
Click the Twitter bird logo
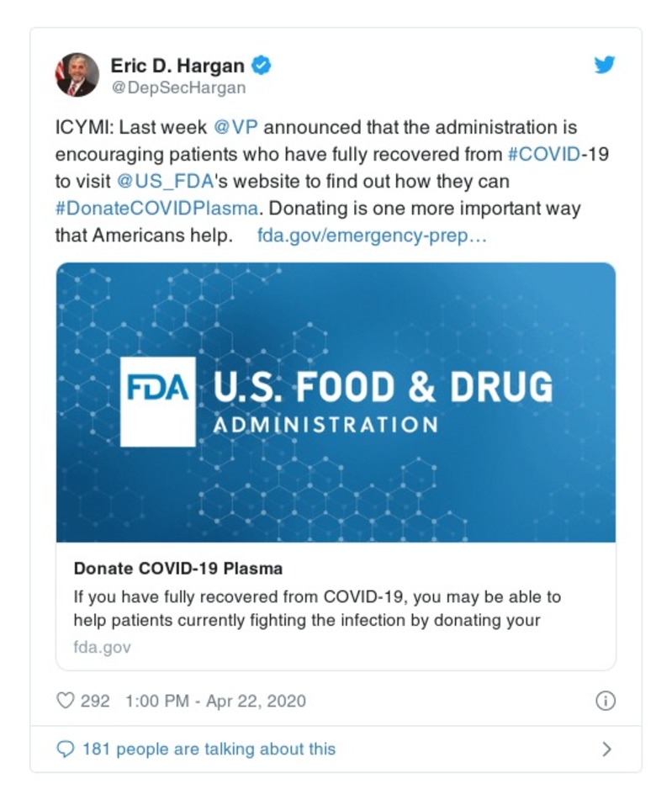pos(605,65)
